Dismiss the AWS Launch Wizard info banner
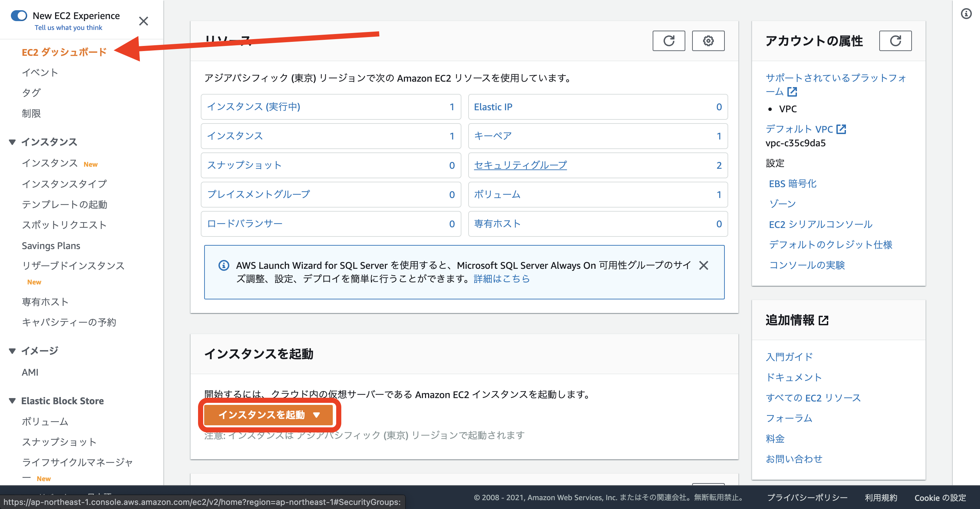This screenshot has width=980, height=509. tap(703, 265)
